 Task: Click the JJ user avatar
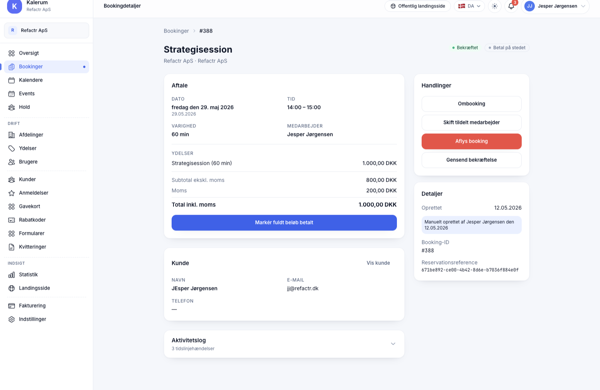(529, 6)
